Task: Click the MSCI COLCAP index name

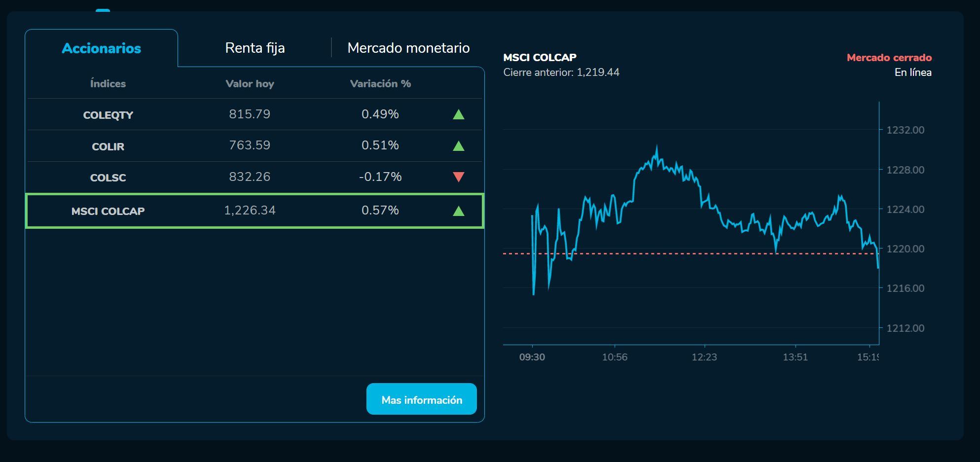Action: point(108,211)
